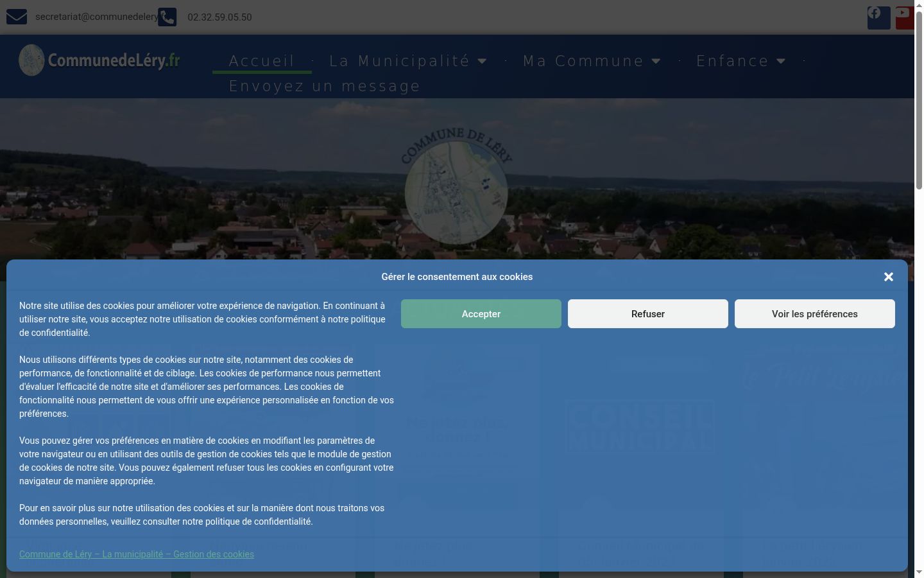Click secretariat email address text
Viewport: 924px width, 578px height.
pos(96,17)
